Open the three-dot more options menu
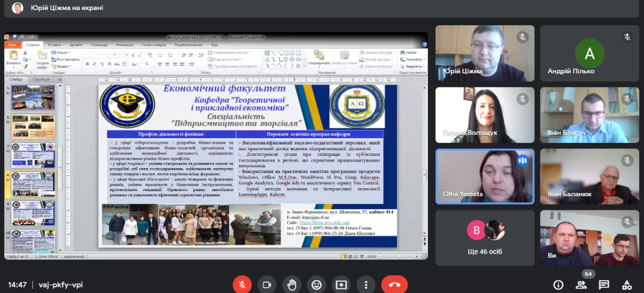The image size is (644, 293). pos(366,285)
